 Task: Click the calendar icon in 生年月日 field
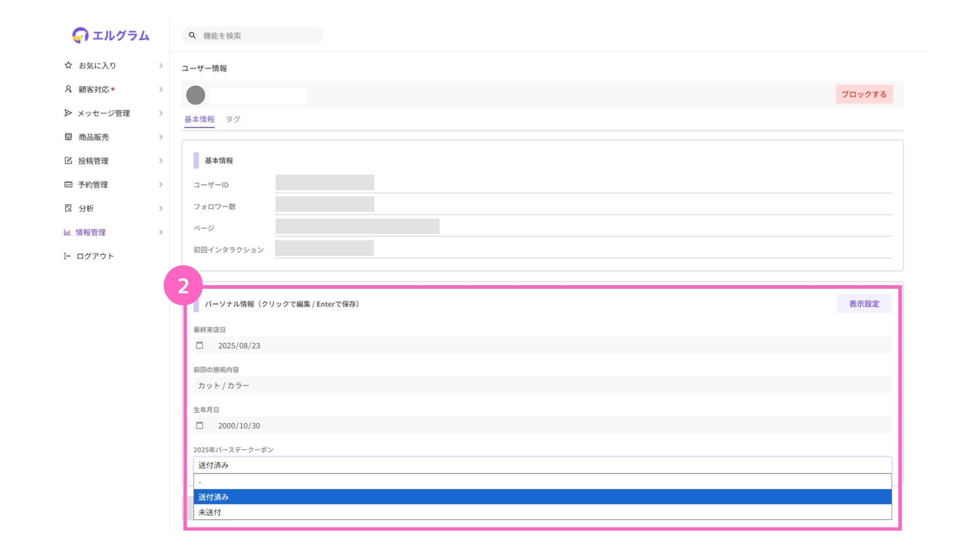200,425
